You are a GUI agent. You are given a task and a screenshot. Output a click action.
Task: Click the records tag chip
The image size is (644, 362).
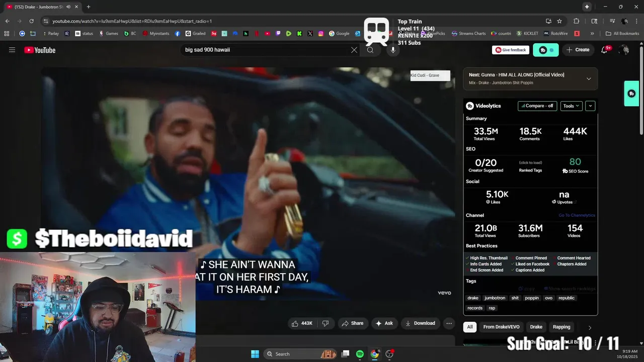tap(475, 308)
